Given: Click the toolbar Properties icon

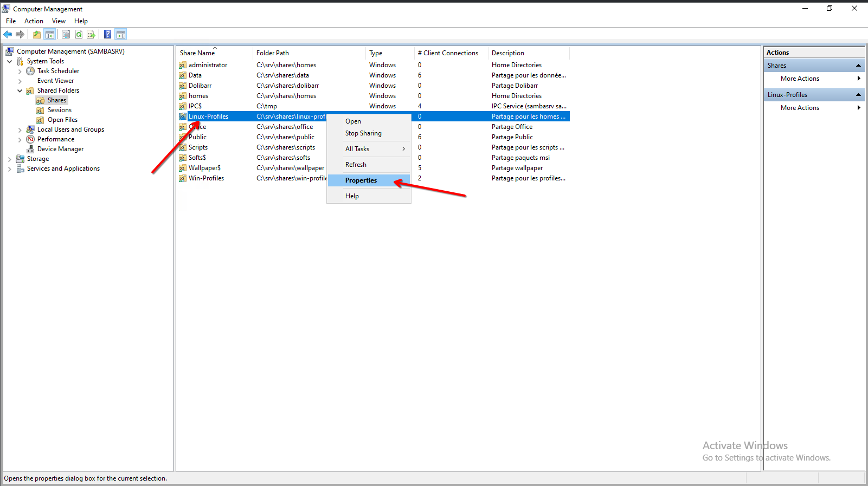Looking at the screenshot, I should pyautogui.click(x=66, y=35).
